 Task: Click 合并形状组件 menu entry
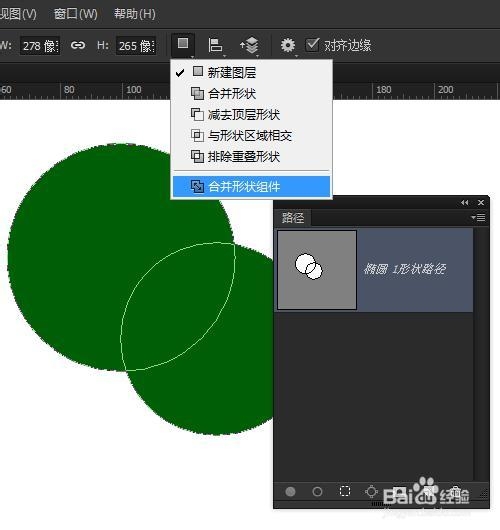coord(251,186)
